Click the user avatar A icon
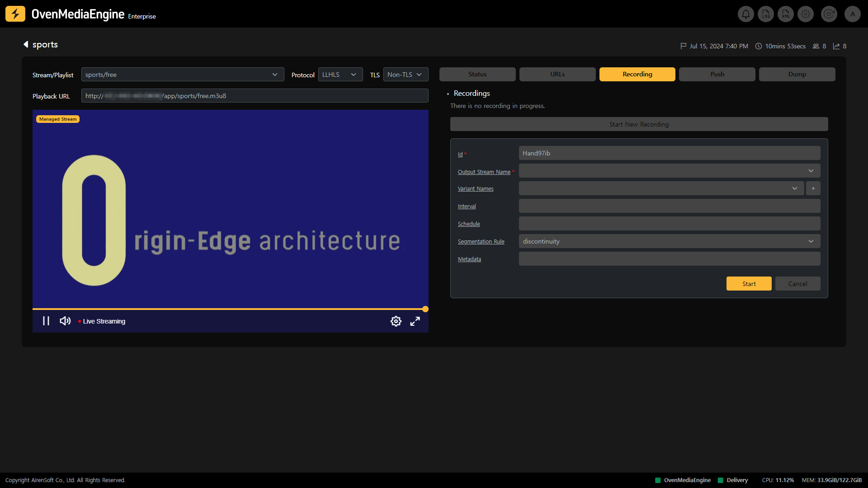 [x=853, y=14]
